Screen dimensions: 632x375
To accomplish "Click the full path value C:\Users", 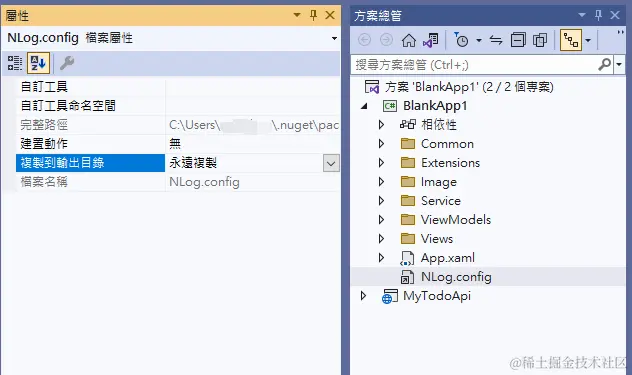I will click(x=253, y=125).
